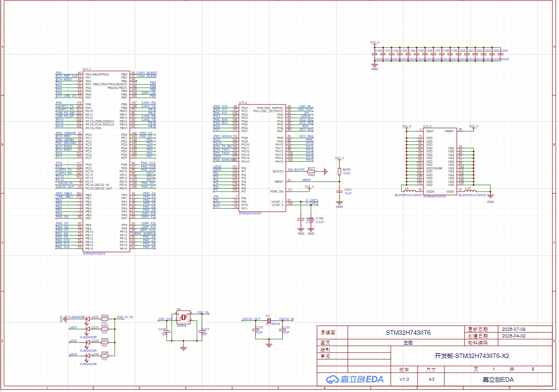Select the V_CAP1 net label

[312, 200]
